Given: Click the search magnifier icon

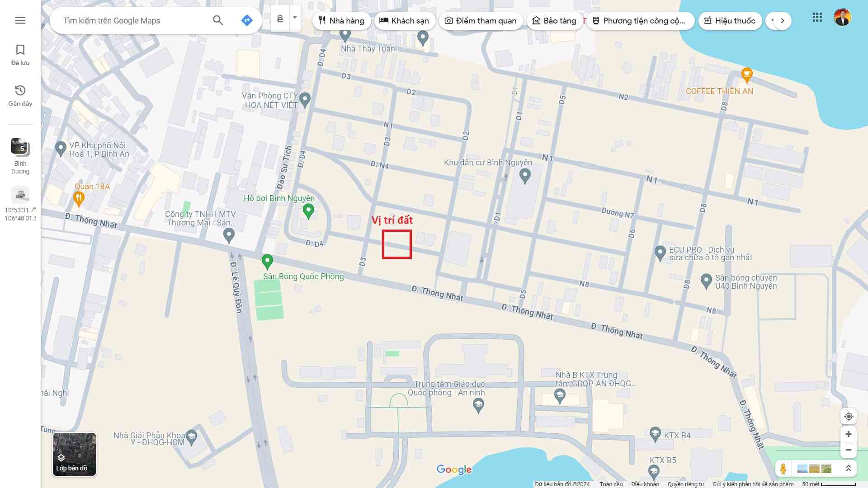Looking at the screenshot, I should coord(218,20).
